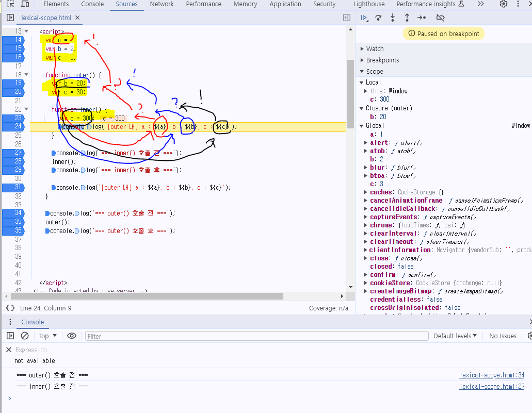The height and width of the screenshot is (413, 532).
Task: Create live expression eye icon
Action: pos(72,336)
